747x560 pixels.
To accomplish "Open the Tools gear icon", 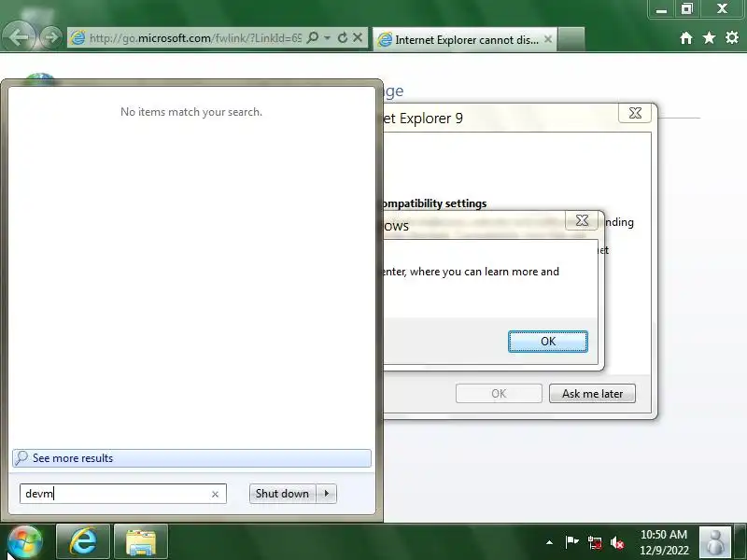I will (732, 37).
